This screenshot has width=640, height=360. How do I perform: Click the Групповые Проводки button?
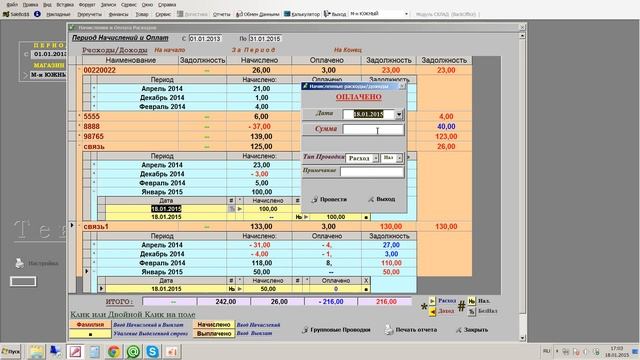(336, 330)
